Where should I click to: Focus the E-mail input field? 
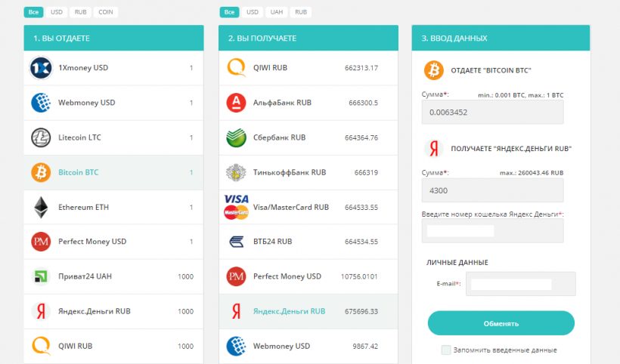click(521, 284)
